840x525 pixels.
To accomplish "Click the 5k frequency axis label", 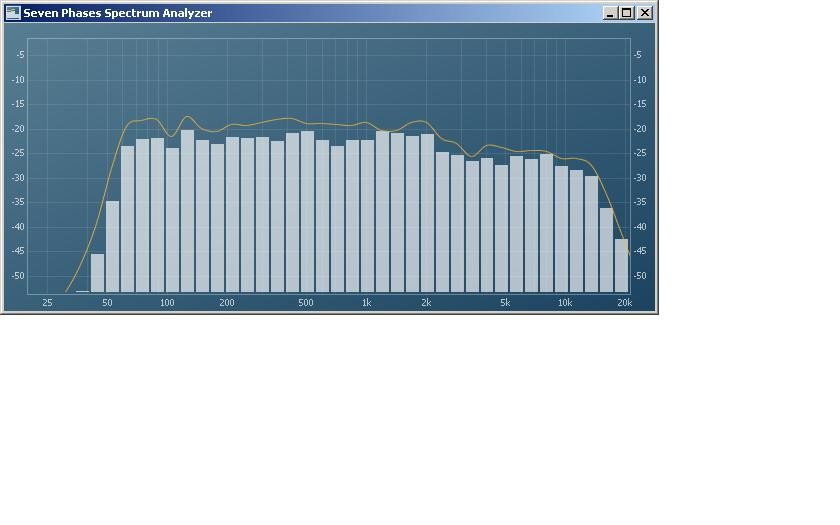I will tap(505, 303).
